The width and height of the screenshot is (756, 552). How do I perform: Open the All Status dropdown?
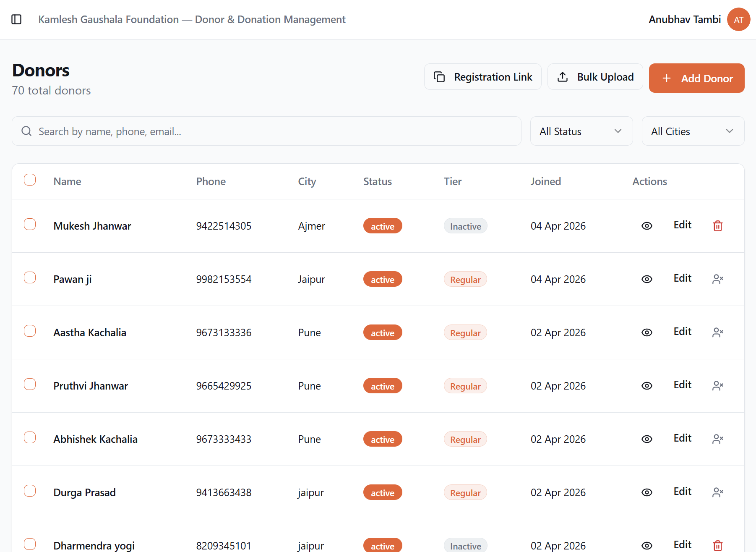[581, 131]
